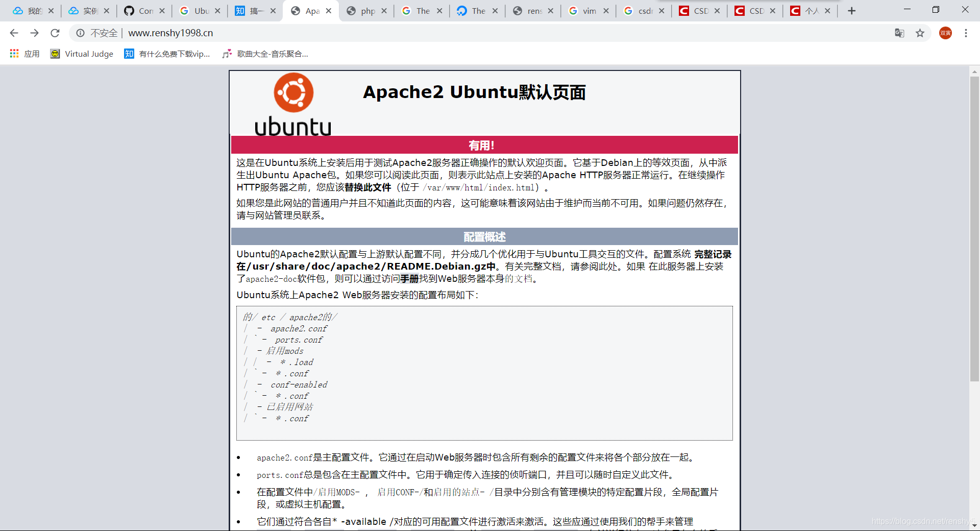Close the php tab

[x=384, y=11]
